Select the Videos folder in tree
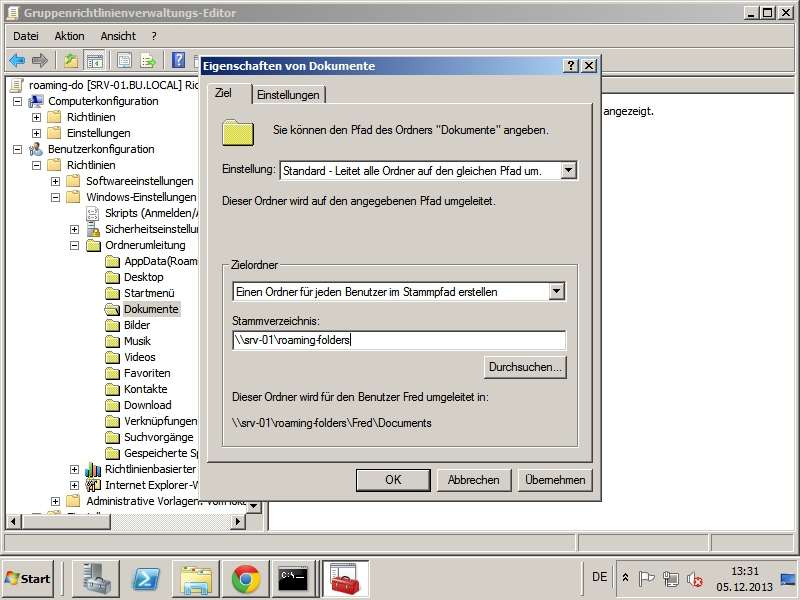 pyautogui.click(x=140, y=357)
